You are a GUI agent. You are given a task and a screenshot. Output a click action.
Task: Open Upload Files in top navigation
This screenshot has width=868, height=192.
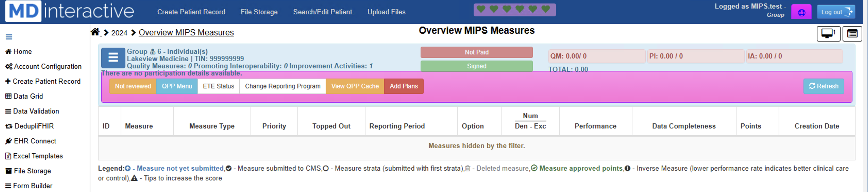click(386, 12)
